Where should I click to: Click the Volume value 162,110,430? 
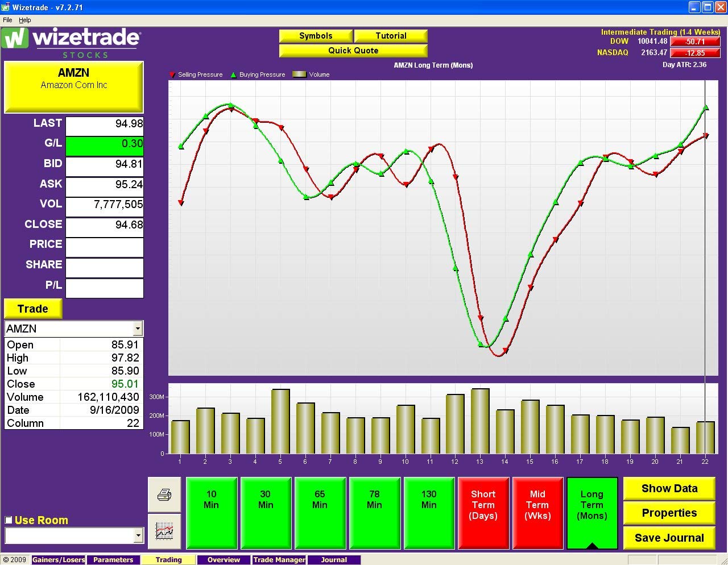click(109, 397)
